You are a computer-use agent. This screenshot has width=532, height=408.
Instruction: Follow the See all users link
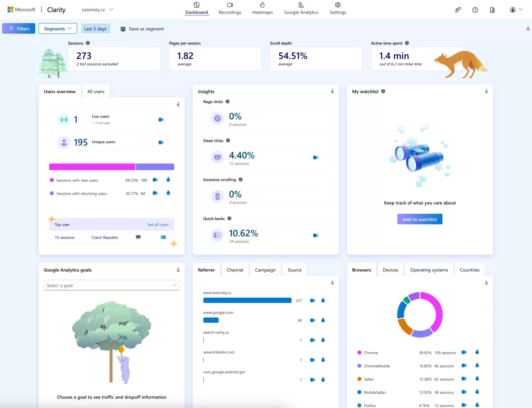[158, 225]
